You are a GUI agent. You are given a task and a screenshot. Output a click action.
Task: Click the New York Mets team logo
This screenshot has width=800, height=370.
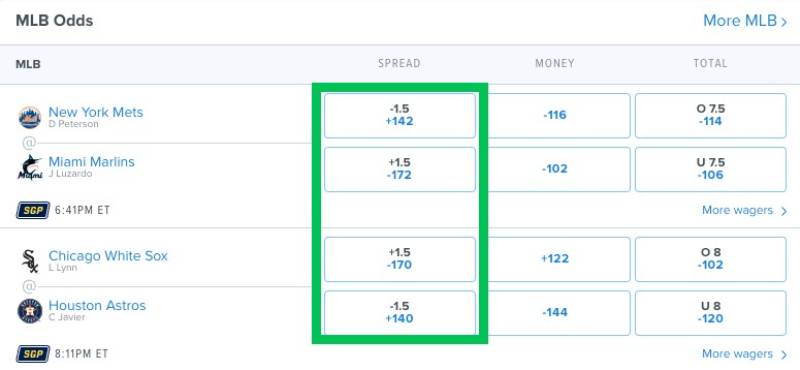pos(30,117)
